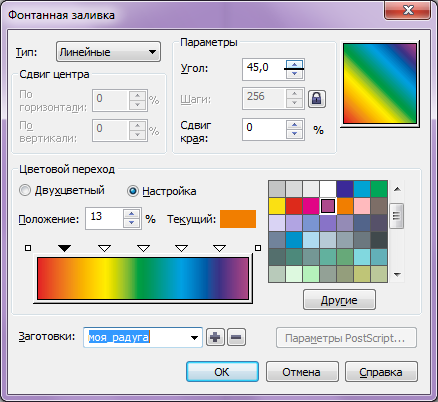The width and height of the screenshot is (438, 402).
Task: Click the lock icon next to Шаги
Action: point(317,99)
